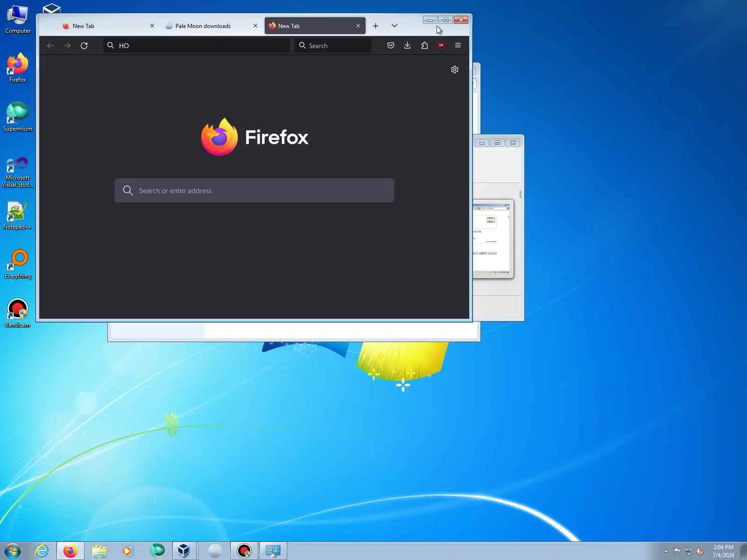
Task: Open the Firefox Extensions puzzle icon
Action: click(424, 45)
